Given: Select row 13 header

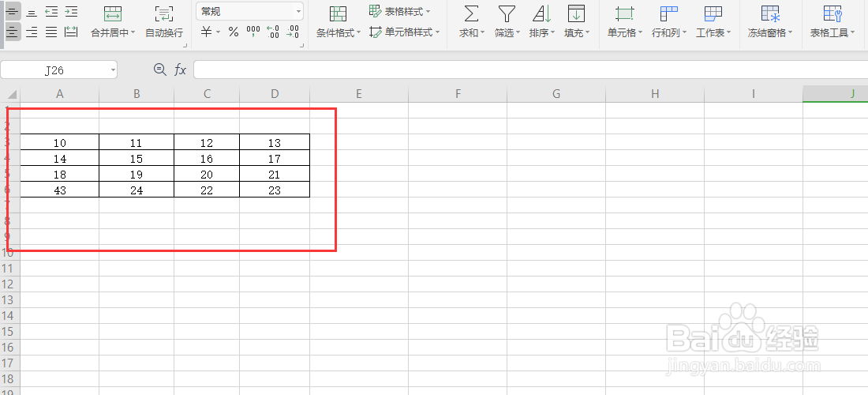Looking at the screenshot, I should [x=10, y=299].
